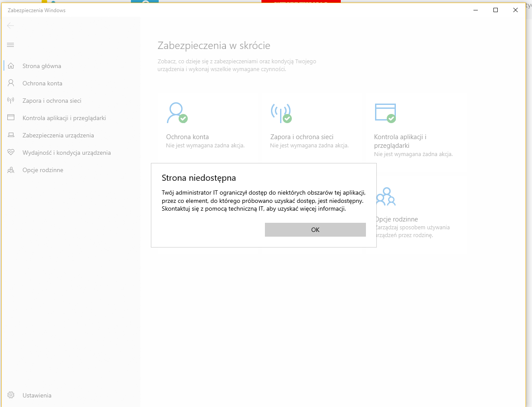
Task: Click the person icon for Ochrona konta
Action: [x=11, y=83]
